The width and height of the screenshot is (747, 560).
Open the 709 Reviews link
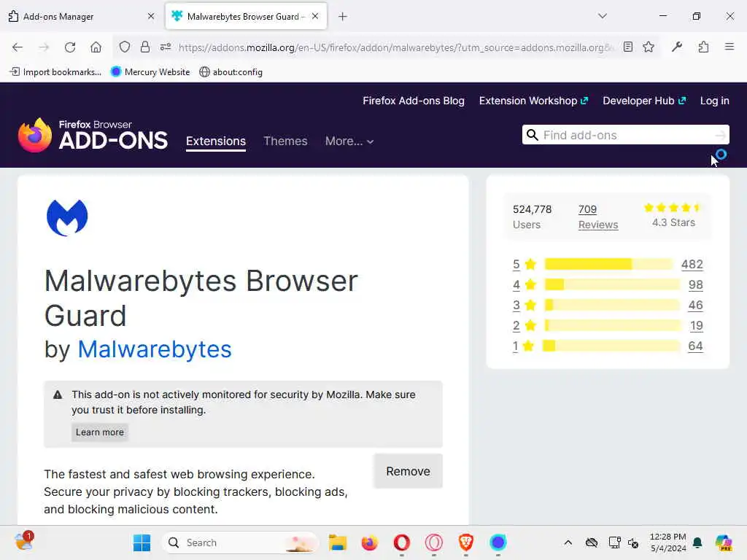[598, 217]
